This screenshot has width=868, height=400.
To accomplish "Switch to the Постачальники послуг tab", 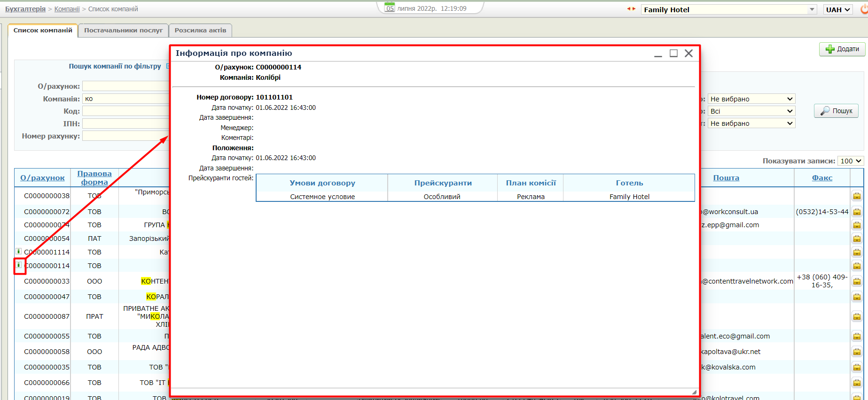I will 123,31.
